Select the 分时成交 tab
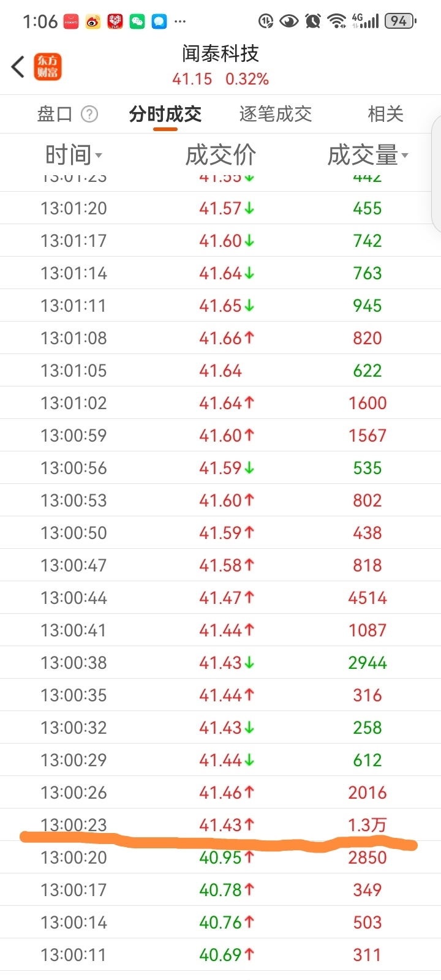 (x=165, y=114)
